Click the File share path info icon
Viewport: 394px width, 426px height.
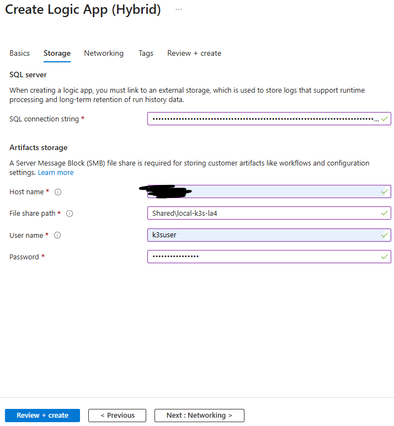(x=69, y=214)
